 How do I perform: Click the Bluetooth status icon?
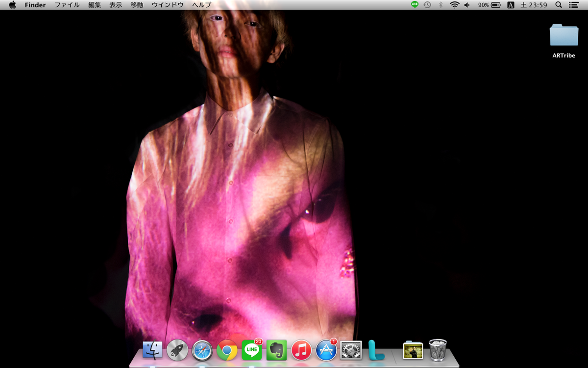pyautogui.click(x=441, y=5)
